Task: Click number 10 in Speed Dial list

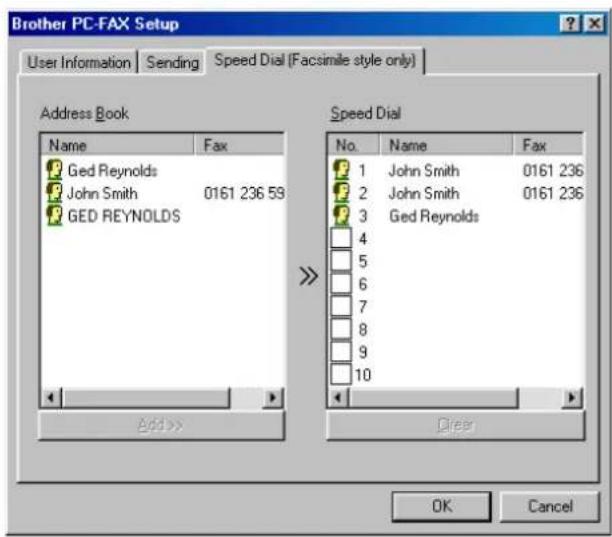Action: pyautogui.click(x=363, y=375)
